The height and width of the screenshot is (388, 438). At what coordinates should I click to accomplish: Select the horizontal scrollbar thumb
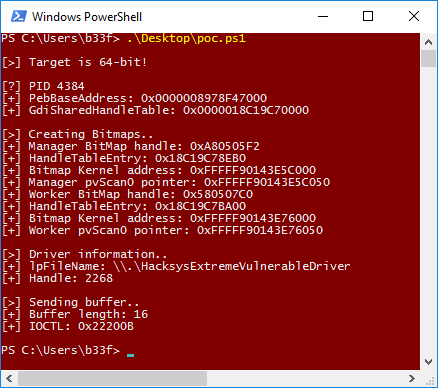(112, 379)
